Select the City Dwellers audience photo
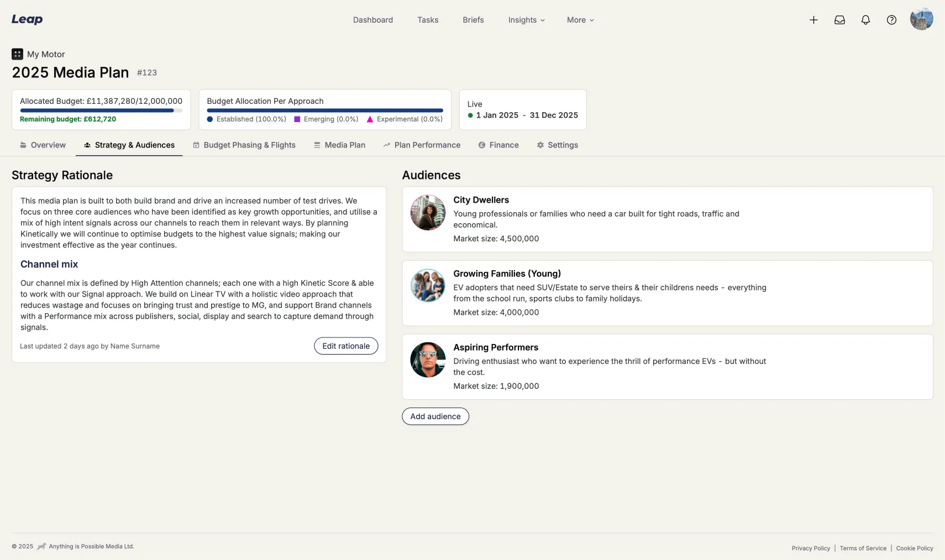Screen dimensions: 945x560 (428, 213)
